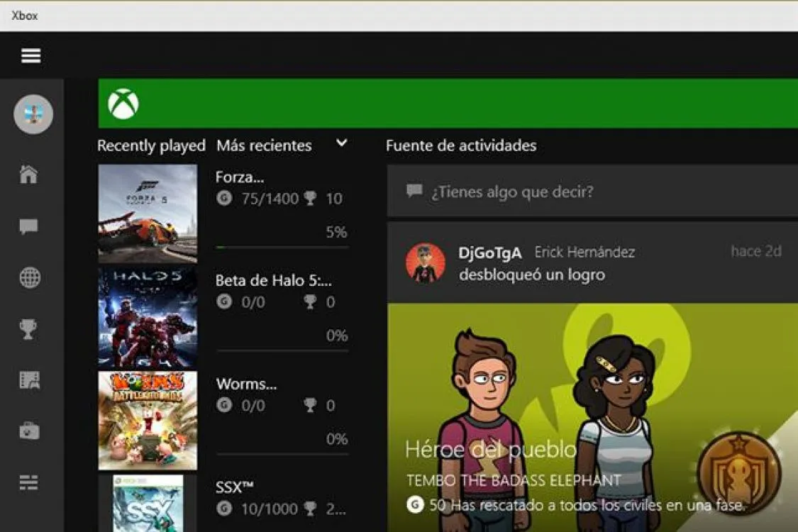Open the SSX cover thumbnail
Image resolution: width=798 pixels, height=532 pixels.
[148, 503]
